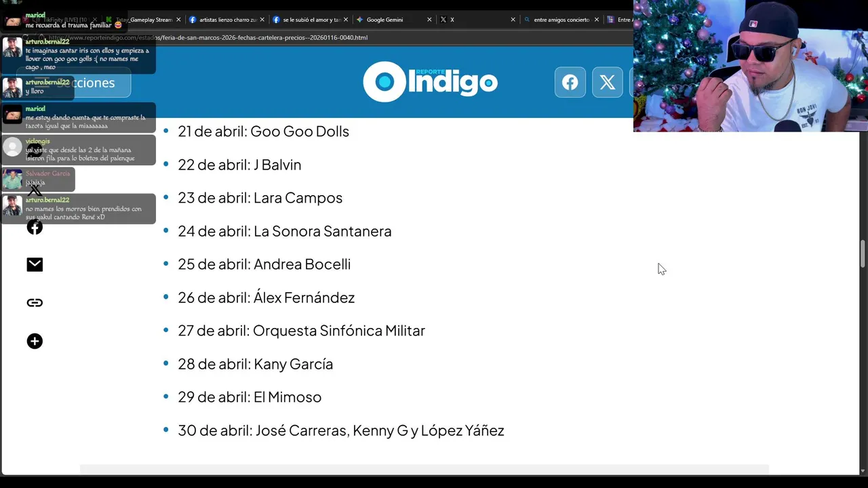The image size is (868, 488).
Task: Copy article link with chain icon
Action: pyautogui.click(x=35, y=303)
